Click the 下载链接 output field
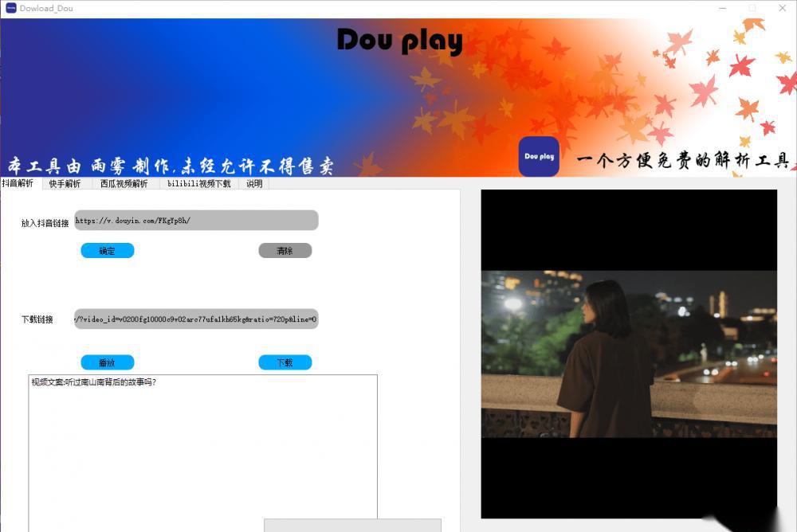 [x=196, y=319]
